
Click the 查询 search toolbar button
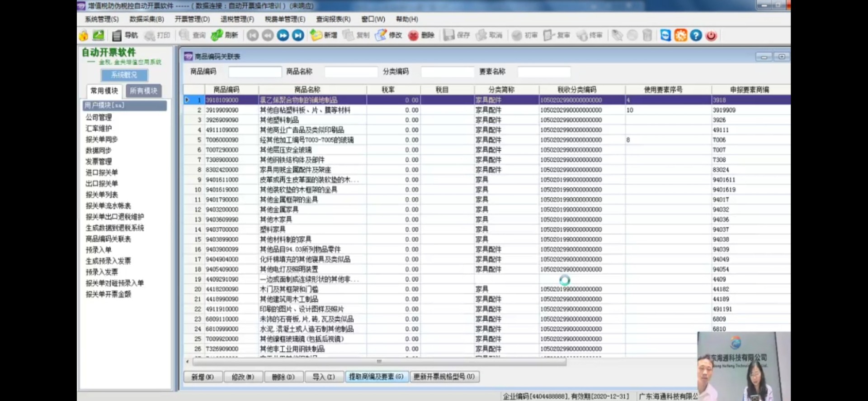click(193, 35)
